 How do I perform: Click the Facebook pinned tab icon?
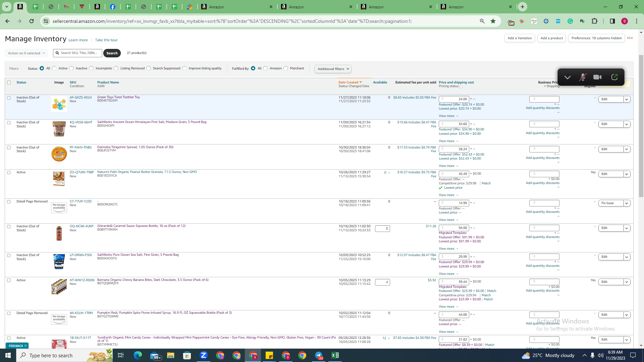coord(113,7)
